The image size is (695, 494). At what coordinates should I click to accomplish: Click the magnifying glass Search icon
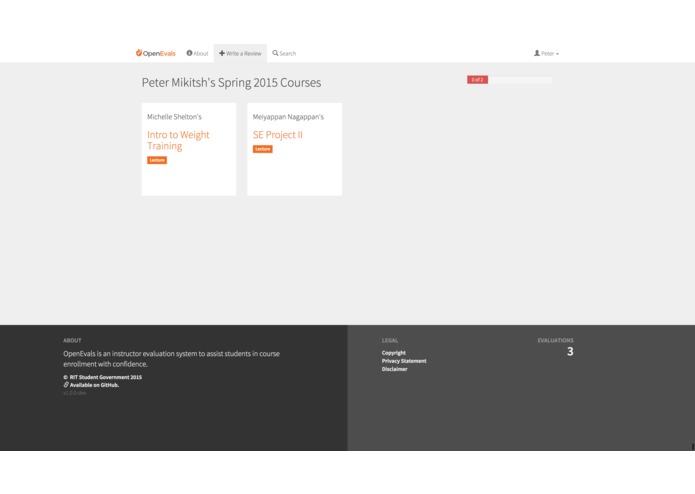point(275,53)
